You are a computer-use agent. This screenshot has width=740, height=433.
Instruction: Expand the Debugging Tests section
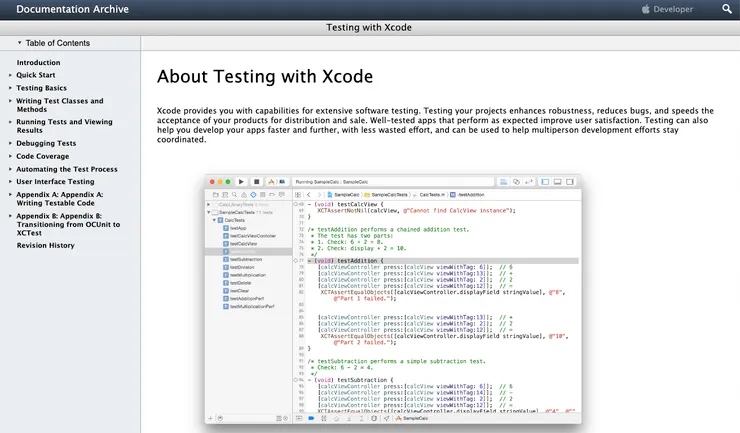tap(10, 143)
